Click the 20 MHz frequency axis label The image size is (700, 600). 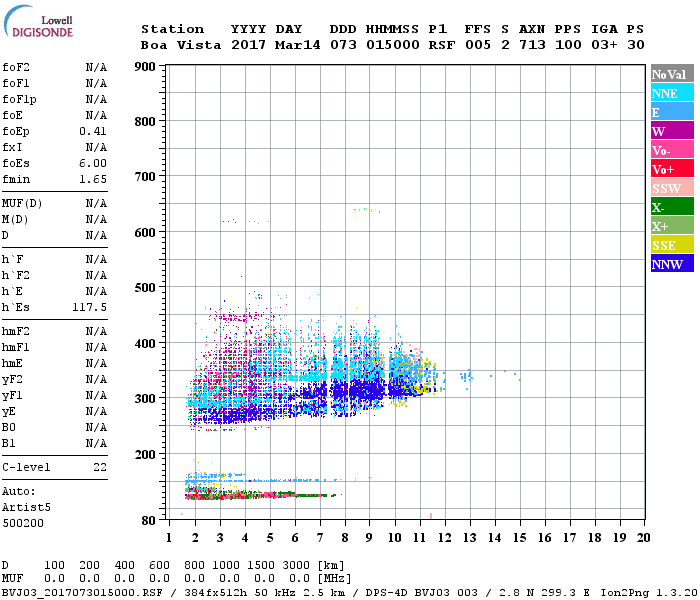[x=642, y=537]
